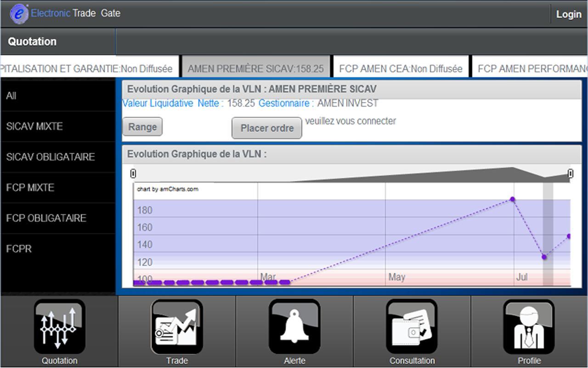Screen dimensions: 588x368
Task: Show All funds in sidebar
Action: (x=58, y=96)
